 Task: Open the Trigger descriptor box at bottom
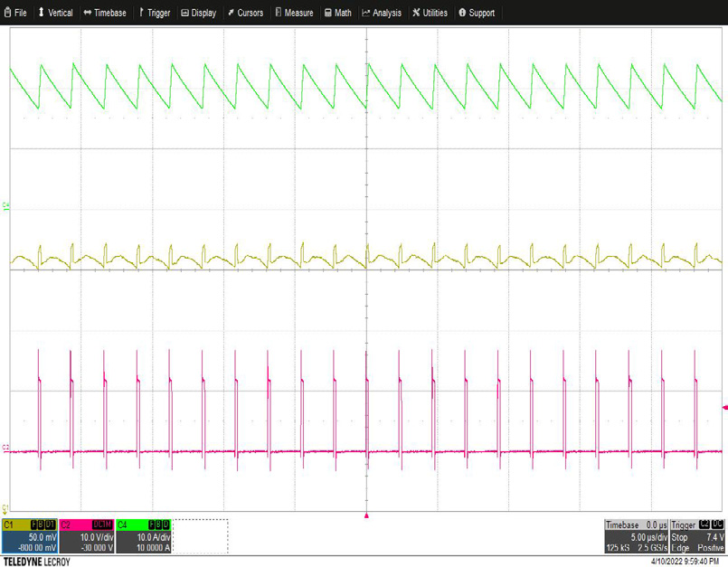click(697, 535)
